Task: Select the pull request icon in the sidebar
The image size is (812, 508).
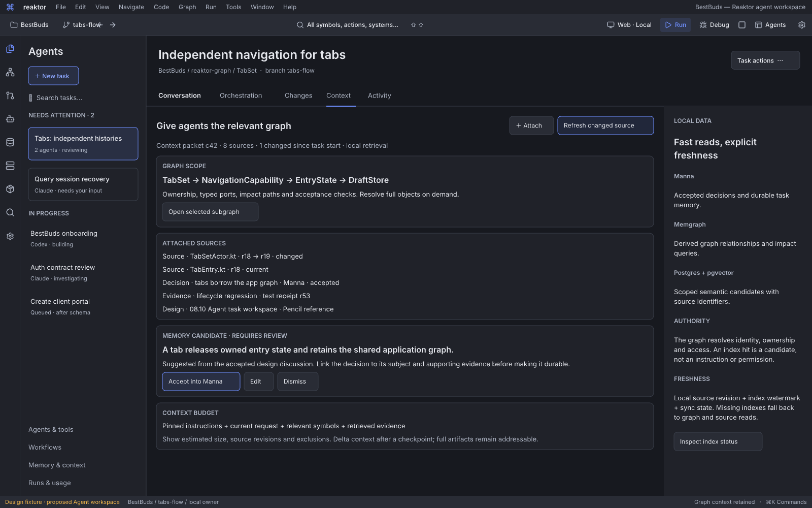Action: (10, 96)
